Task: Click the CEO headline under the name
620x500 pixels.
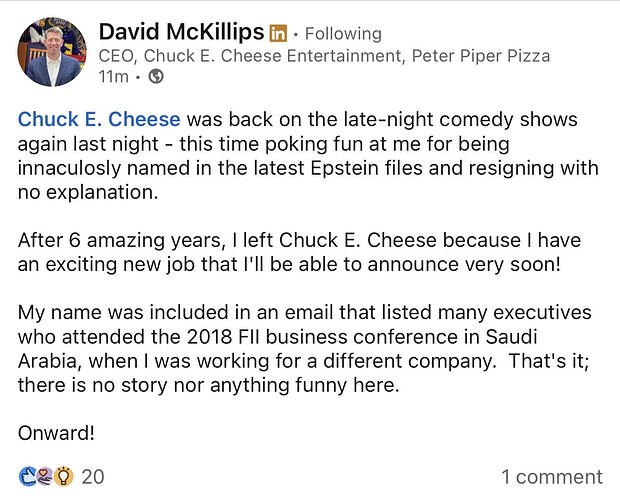Action: [x=324, y=56]
